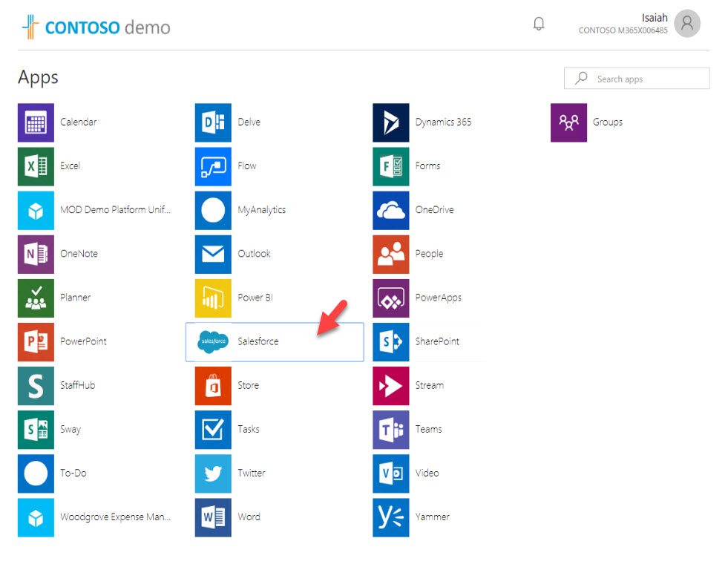
Task: Click the OneDrive cloud icon
Action: (x=391, y=210)
